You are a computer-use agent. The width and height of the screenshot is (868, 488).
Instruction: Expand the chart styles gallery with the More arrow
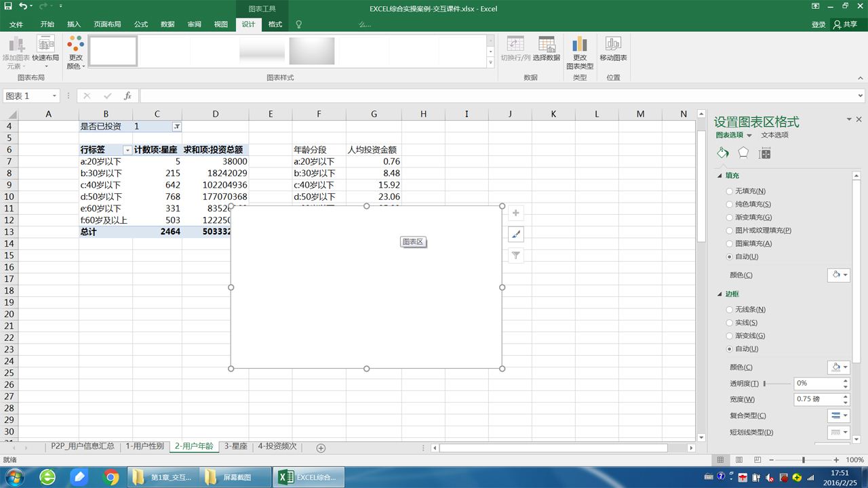click(490, 63)
